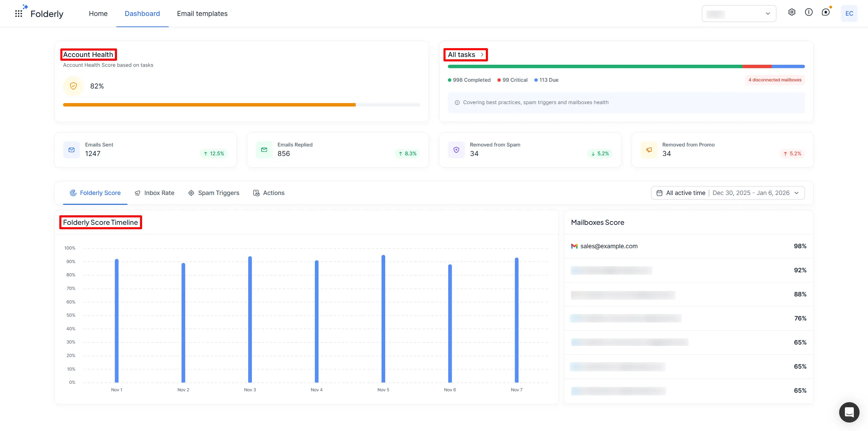
Task: Click the All tasks chevron arrow
Action: coord(482,55)
